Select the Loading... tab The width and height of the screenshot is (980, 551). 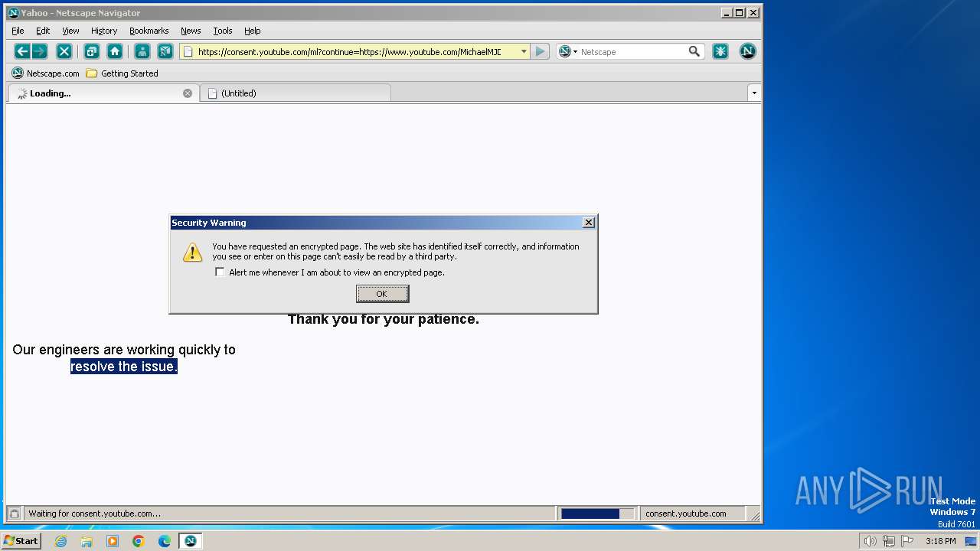(103, 93)
